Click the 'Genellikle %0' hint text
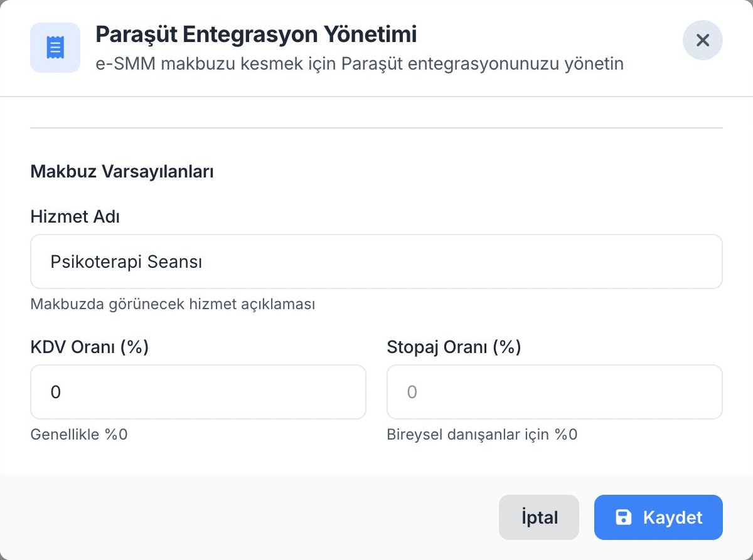753x560 pixels. coord(79,435)
